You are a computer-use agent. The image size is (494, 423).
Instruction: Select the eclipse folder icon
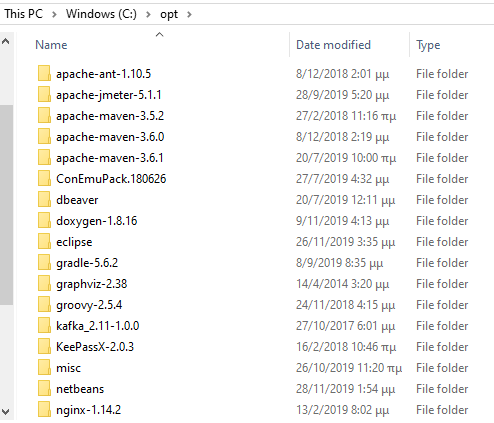pos(44,241)
